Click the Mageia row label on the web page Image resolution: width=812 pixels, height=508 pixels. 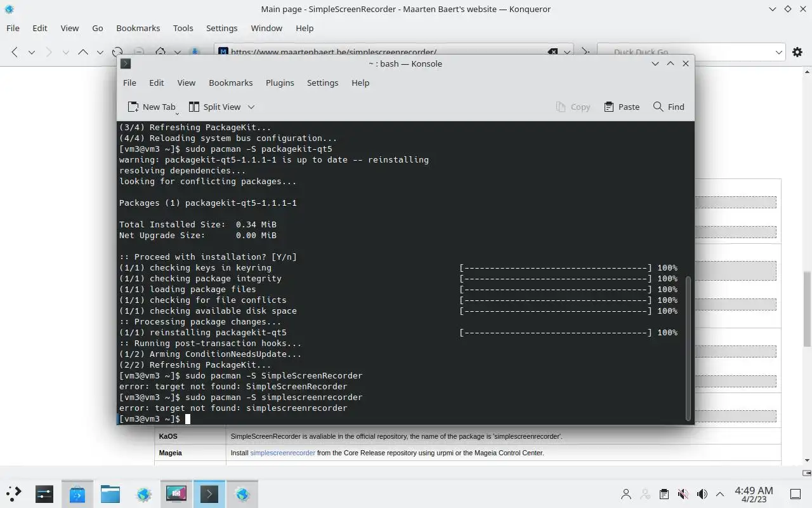[x=170, y=453]
